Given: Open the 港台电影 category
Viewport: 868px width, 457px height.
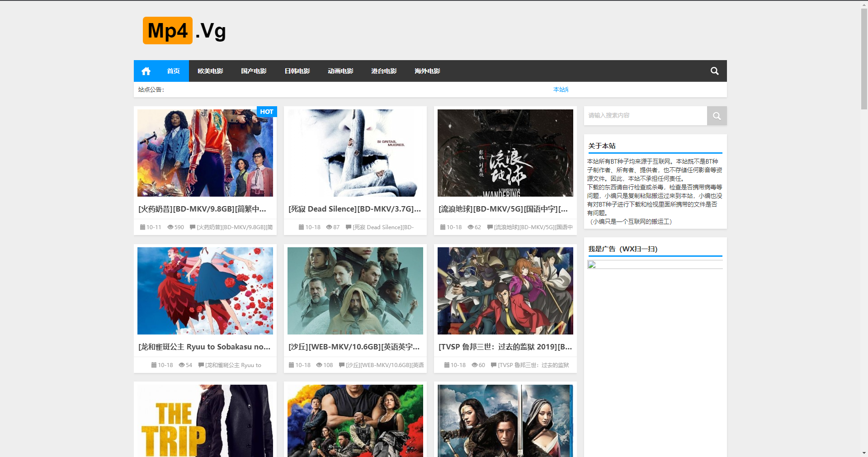Looking at the screenshot, I should pyautogui.click(x=384, y=71).
